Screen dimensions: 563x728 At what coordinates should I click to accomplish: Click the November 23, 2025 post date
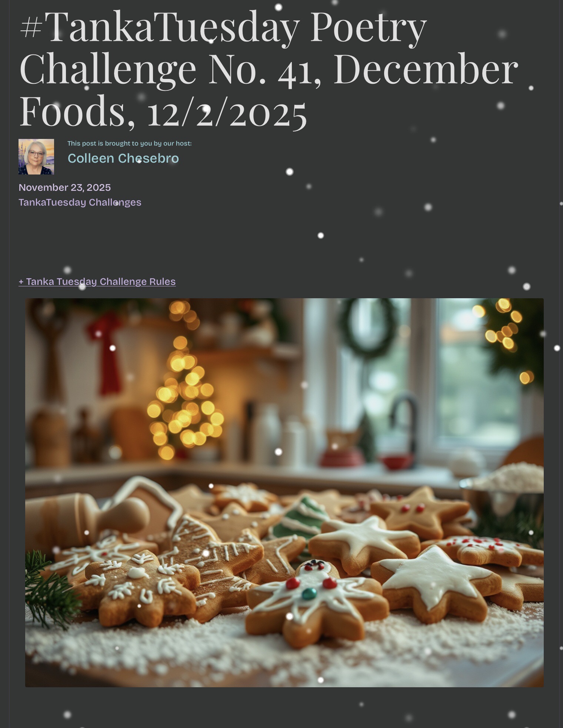65,187
